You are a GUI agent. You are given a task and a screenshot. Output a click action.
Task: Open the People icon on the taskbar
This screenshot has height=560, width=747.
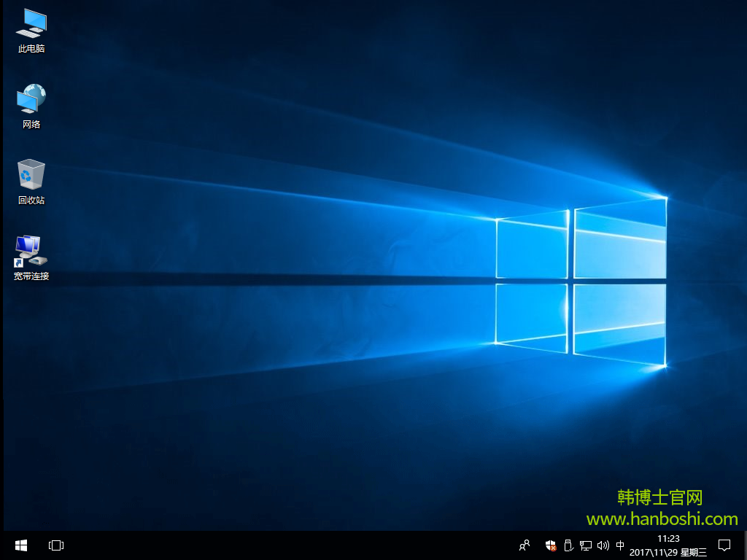point(525,545)
